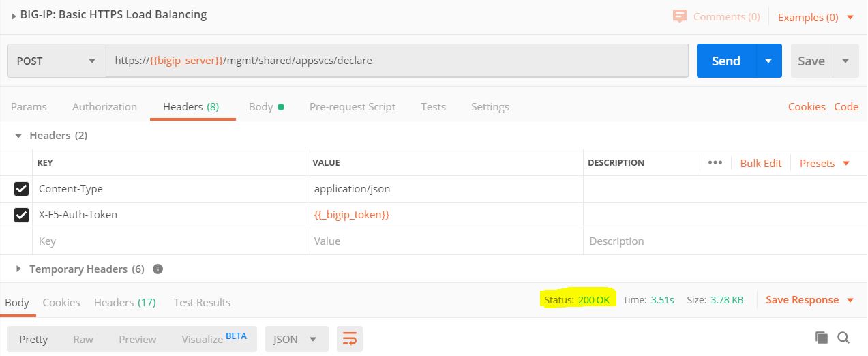Select the Visualize BETA response view

[214, 338]
